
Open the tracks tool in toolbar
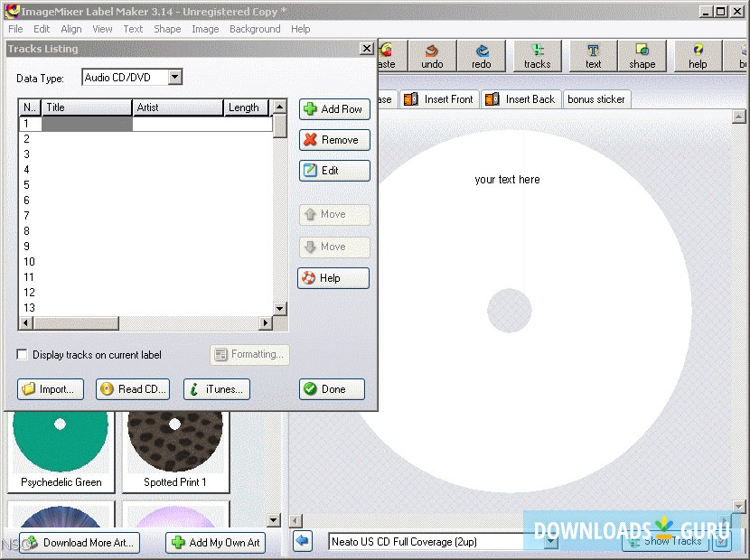coord(537,56)
